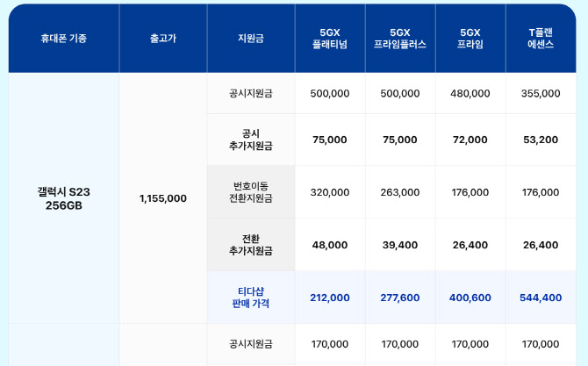Screen dimensions: 588x366
Task: Click the 480,000 공시지원금 value
Action: 470,93
